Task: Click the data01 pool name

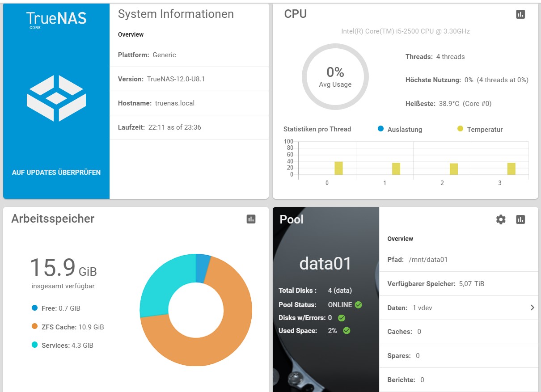Action: 325,263
